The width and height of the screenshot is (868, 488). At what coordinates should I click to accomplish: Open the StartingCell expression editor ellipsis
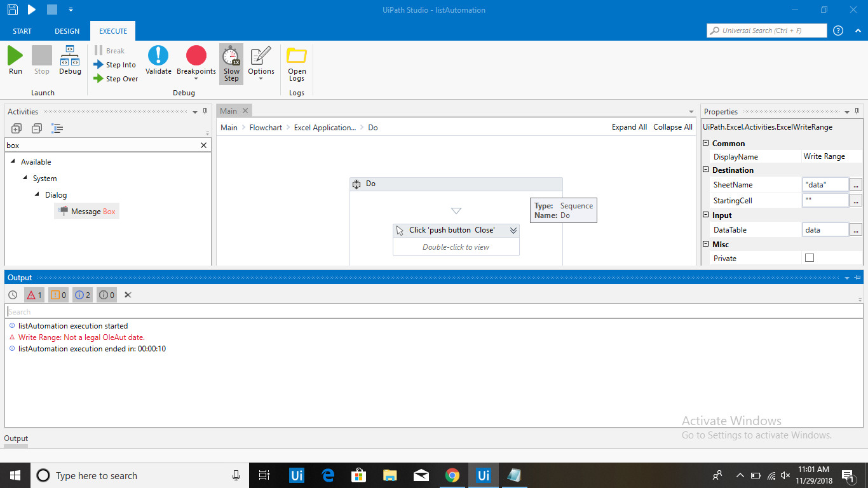pyautogui.click(x=856, y=201)
